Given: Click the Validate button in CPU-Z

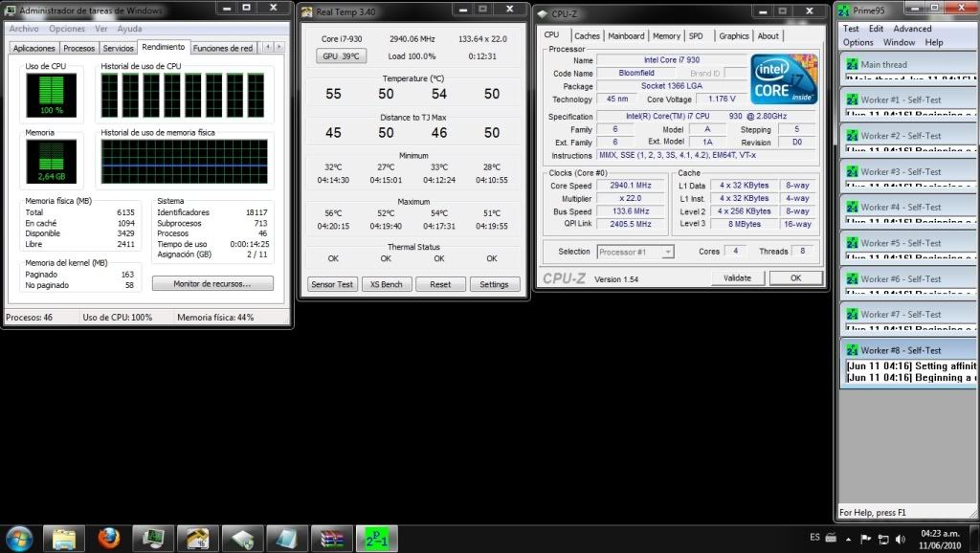Looking at the screenshot, I should tap(738, 278).
